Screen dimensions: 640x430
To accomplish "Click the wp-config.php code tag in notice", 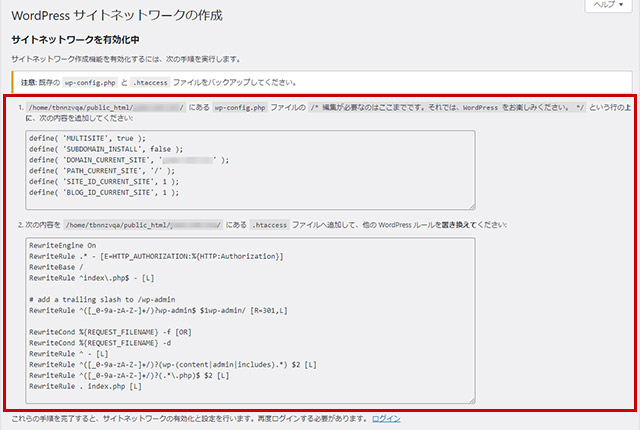I will click(x=90, y=82).
